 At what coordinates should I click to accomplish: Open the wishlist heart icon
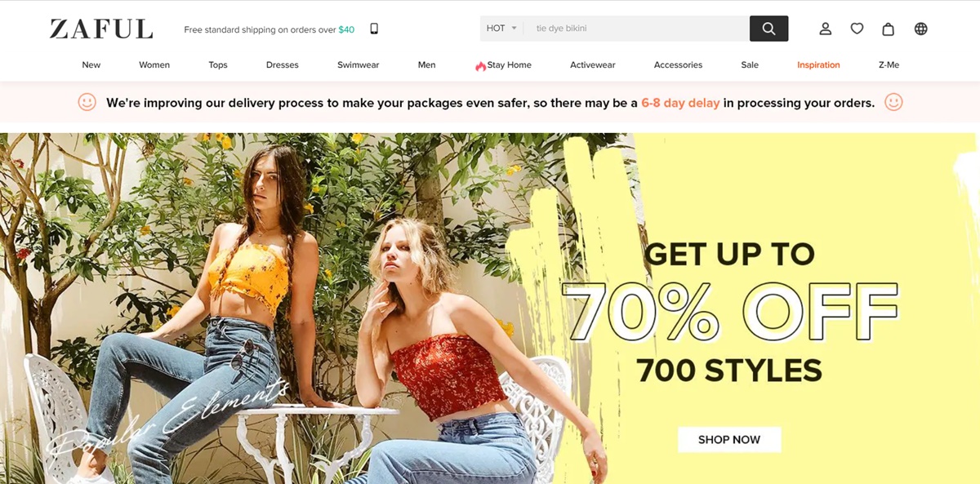coord(857,29)
